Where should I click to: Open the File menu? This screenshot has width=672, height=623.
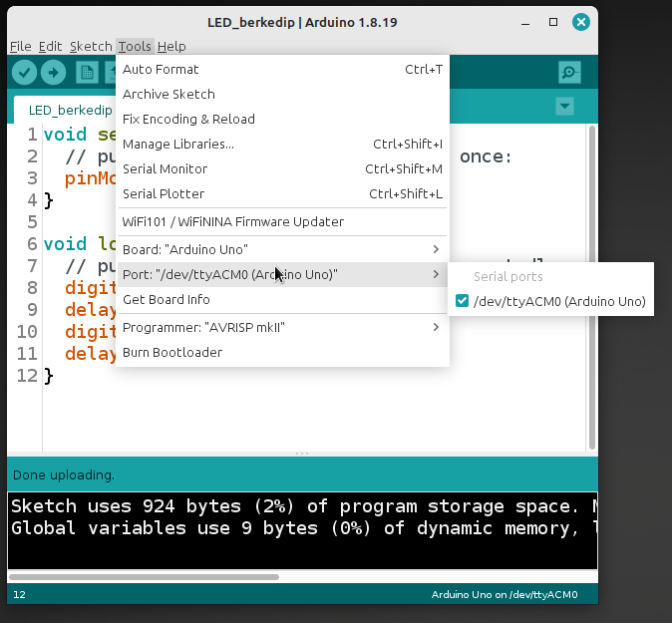click(x=21, y=46)
